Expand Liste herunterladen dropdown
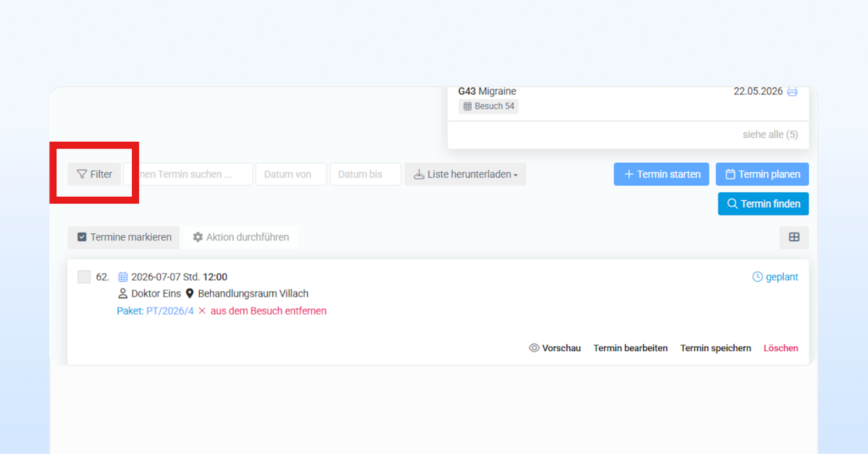This screenshot has height=454, width=868. pos(465,174)
